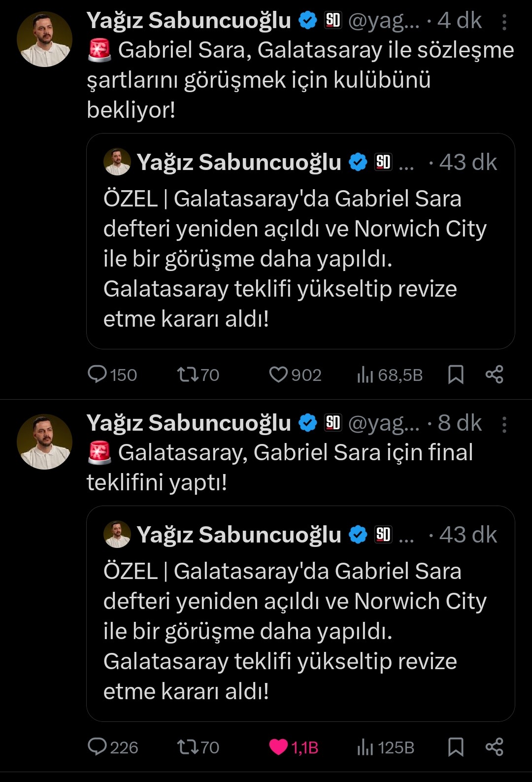
Task: Retweet the final teklifini tweet
Action: (x=188, y=747)
